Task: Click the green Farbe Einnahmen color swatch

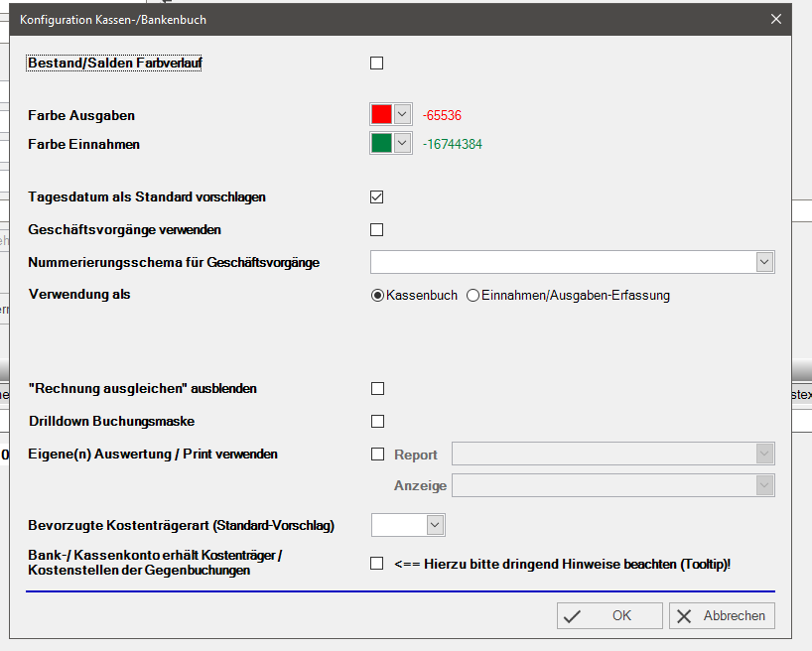Action: coord(382,144)
